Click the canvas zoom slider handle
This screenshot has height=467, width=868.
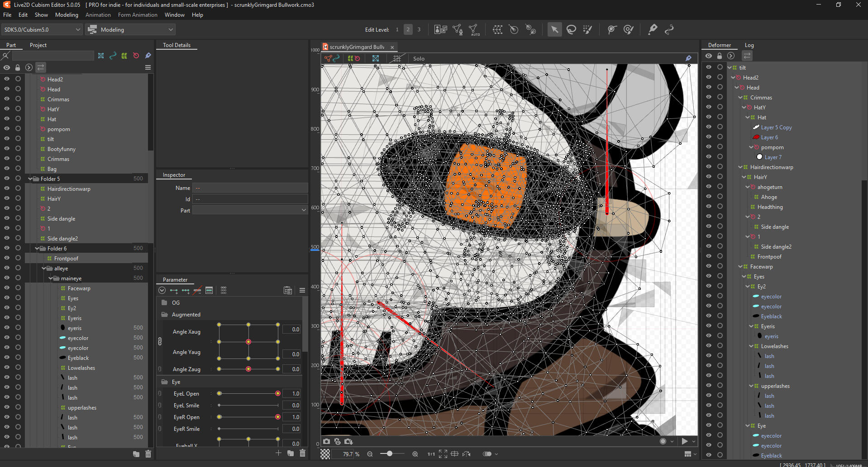tap(389, 453)
